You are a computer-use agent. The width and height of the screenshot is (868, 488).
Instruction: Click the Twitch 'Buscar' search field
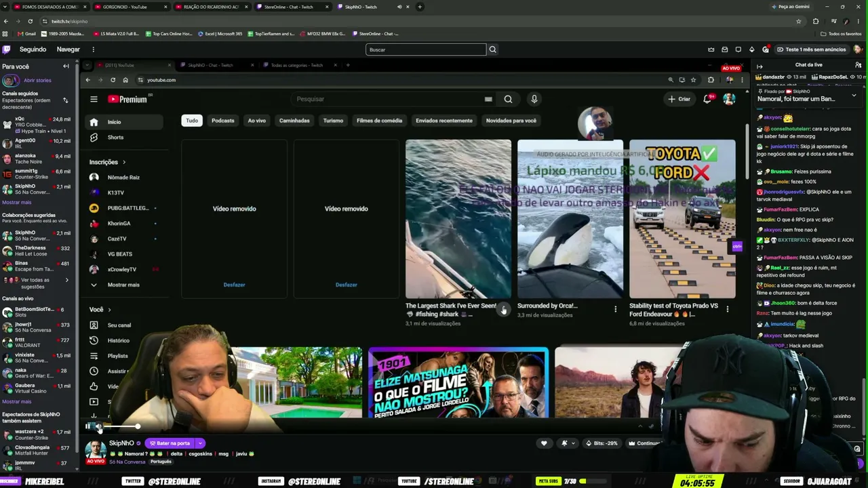click(x=426, y=49)
